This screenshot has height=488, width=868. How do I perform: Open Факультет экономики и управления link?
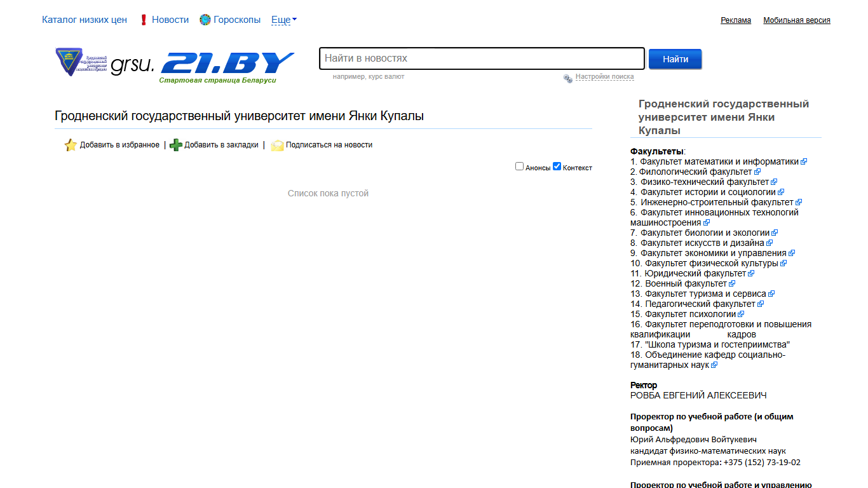pyautogui.click(x=714, y=254)
